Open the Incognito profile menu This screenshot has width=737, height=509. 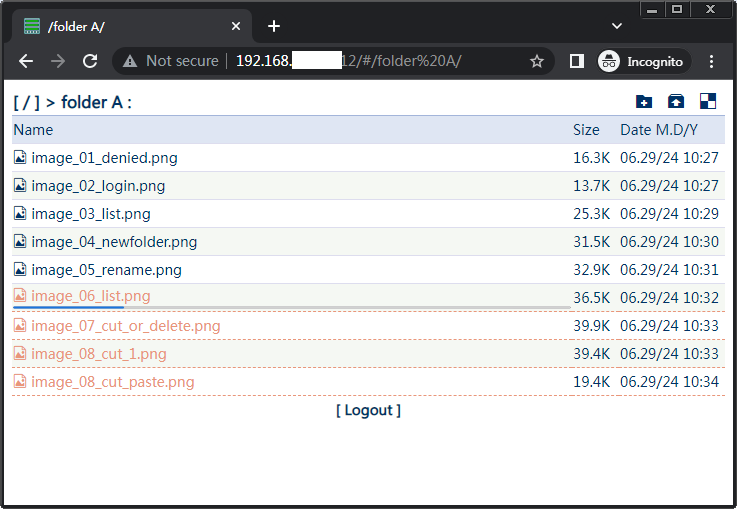641,61
